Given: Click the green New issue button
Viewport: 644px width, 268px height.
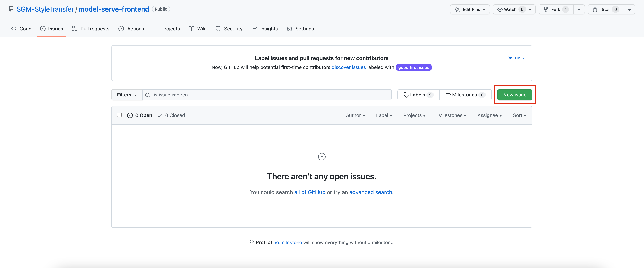Looking at the screenshot, I should pos(514,95).
